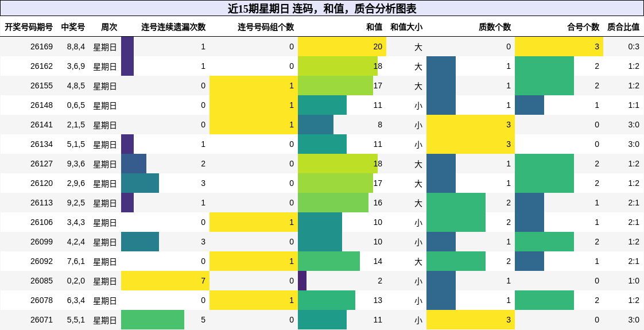Click the sum value 13 cell

[342, 300]
